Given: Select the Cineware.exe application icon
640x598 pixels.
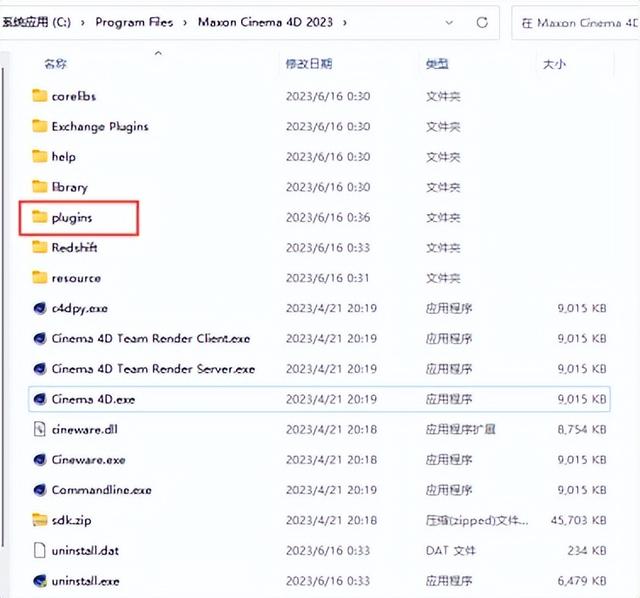Looking at the screenshot, I should [40, 459].
